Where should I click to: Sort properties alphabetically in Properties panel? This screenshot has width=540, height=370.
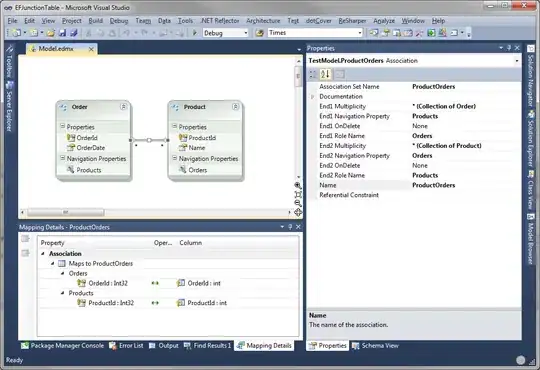pyautogui.click(x=325, y=74)
